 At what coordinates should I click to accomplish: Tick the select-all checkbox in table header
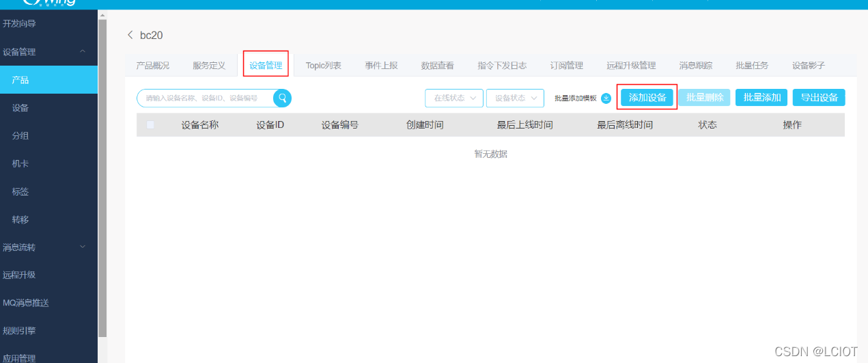click(150, 125)
